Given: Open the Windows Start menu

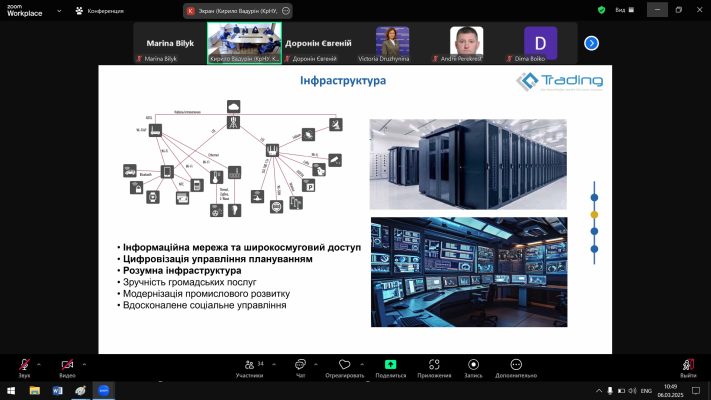Looking at the screenshot, I should [11, 390].
